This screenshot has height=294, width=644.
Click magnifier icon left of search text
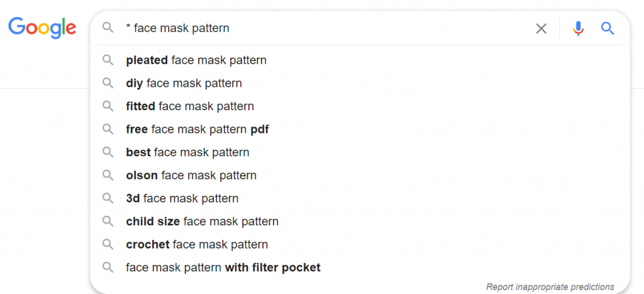tap(108, 28)
